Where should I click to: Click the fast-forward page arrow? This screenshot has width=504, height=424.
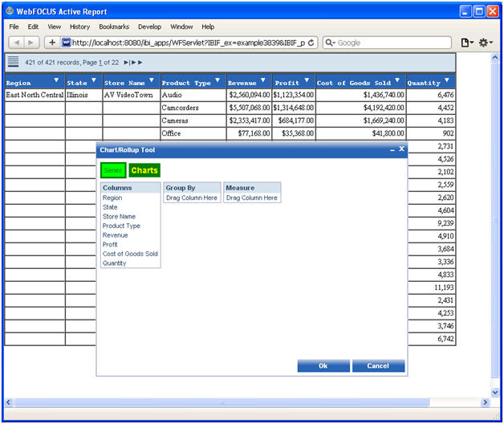pyautogui.click(x=140, y=63)
